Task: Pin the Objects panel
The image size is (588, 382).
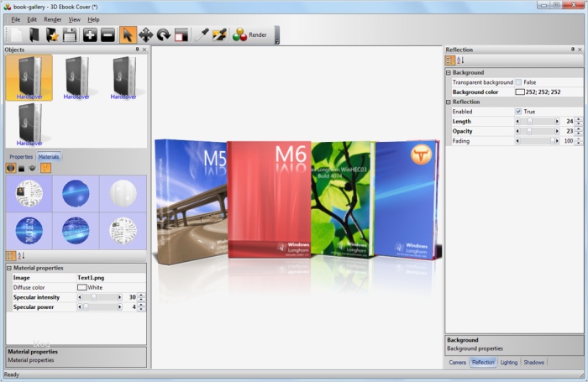Action: pos(137,50)
